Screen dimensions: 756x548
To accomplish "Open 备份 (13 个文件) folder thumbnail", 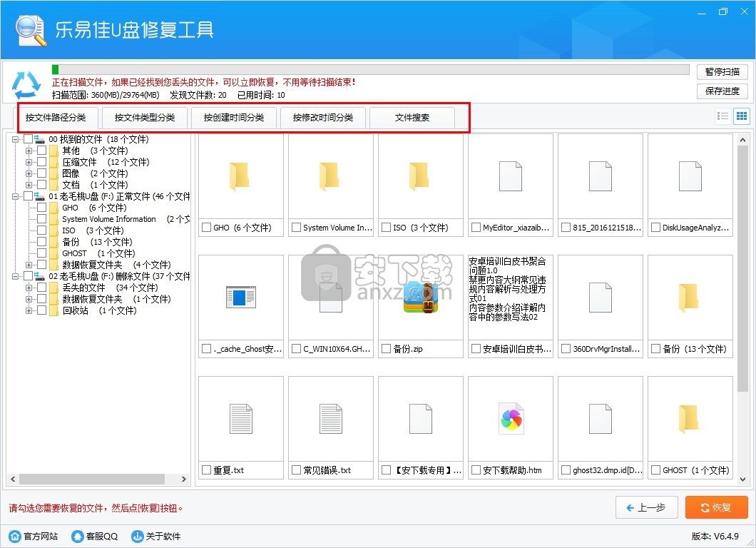I will click(x=688, y=296).
